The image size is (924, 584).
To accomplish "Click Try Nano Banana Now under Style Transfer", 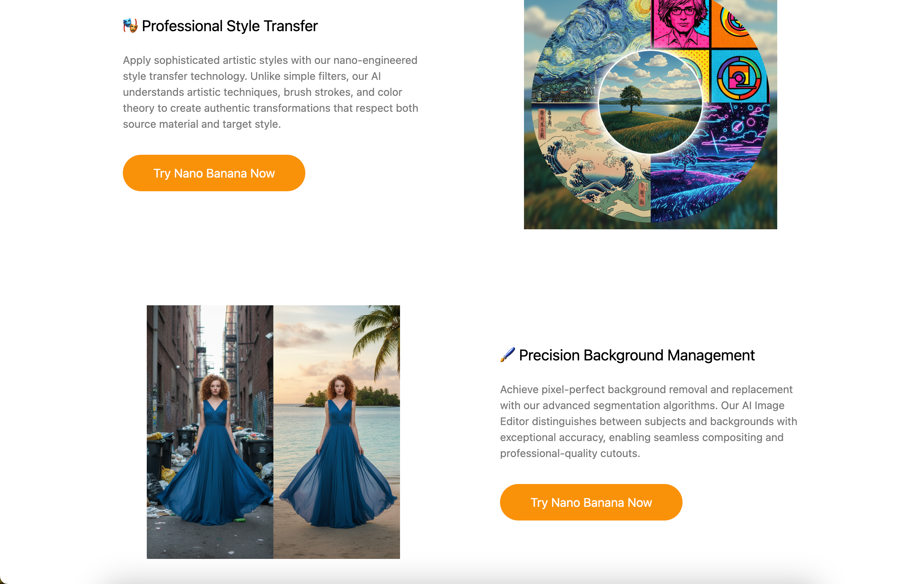I will tap(214, 173).
